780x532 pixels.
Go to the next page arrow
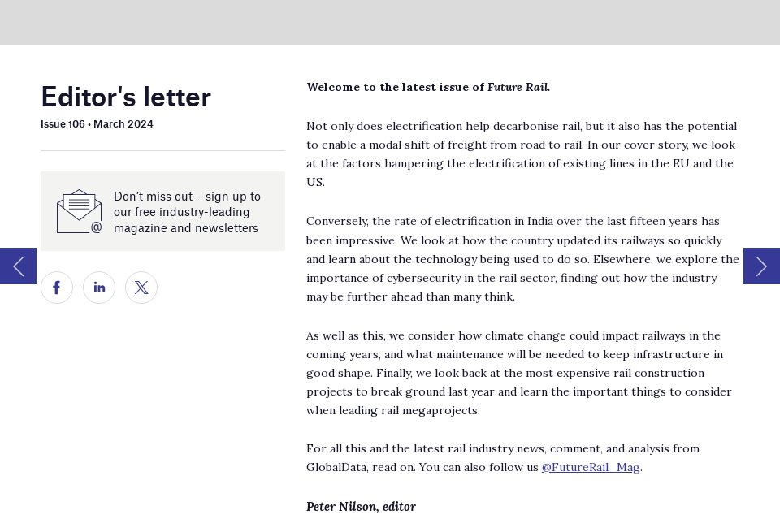761,266
